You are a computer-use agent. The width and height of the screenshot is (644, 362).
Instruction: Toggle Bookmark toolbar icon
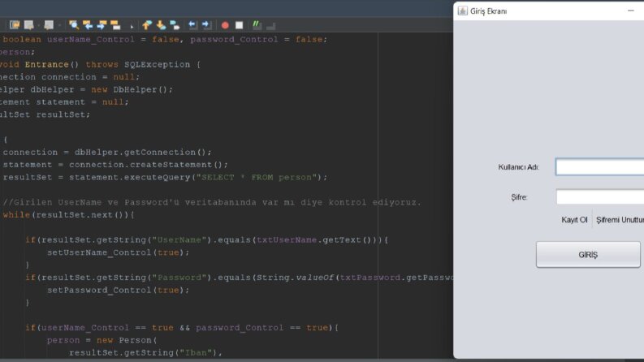pyautogui.click(x=175, y=25)
